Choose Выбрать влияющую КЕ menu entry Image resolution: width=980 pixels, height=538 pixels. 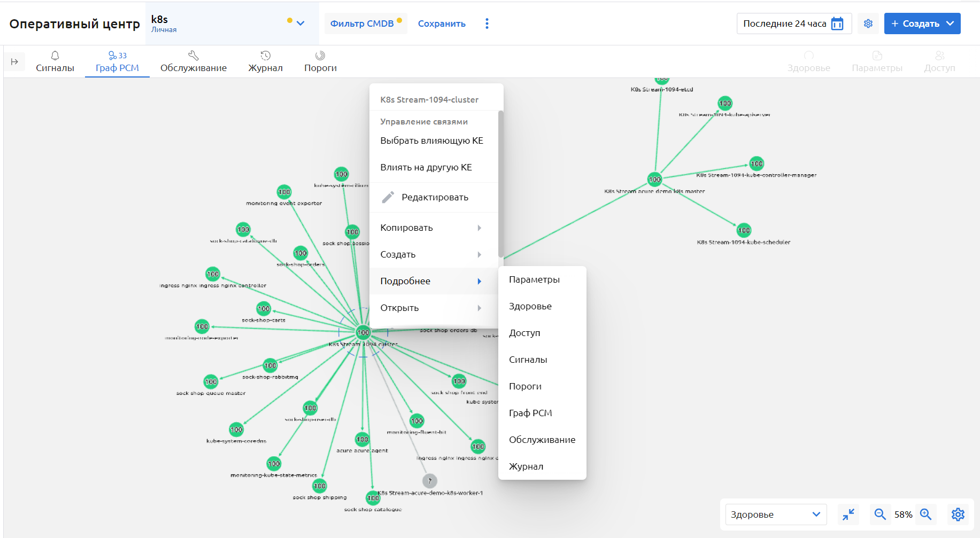point(431,141)
